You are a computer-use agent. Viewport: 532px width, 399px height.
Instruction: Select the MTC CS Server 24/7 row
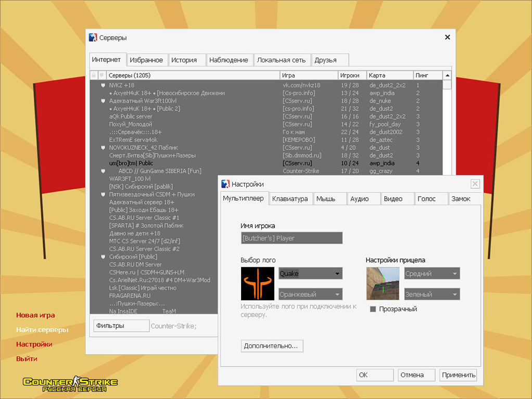pyautogui.click(x=154, y=241)
